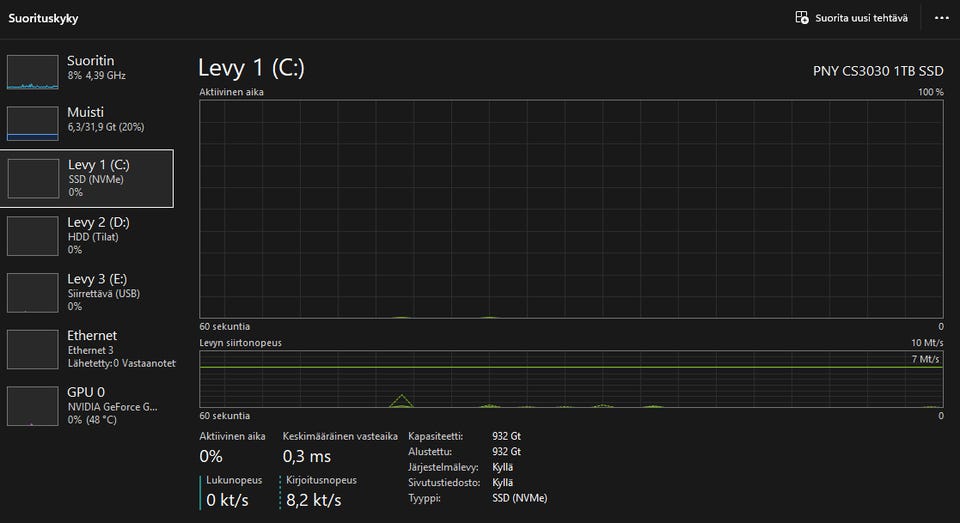Select the Levy 3 (E:) graph thumbnail

point(32,293)
